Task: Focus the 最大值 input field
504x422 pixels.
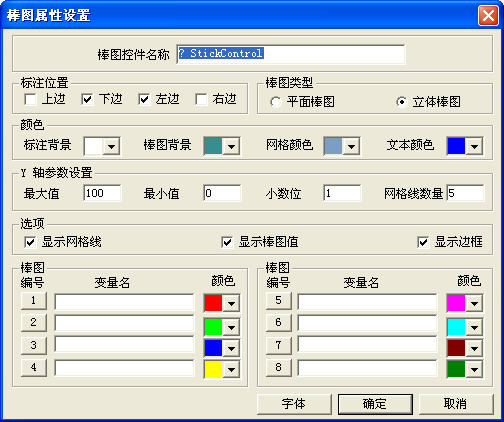Action: 102,193
